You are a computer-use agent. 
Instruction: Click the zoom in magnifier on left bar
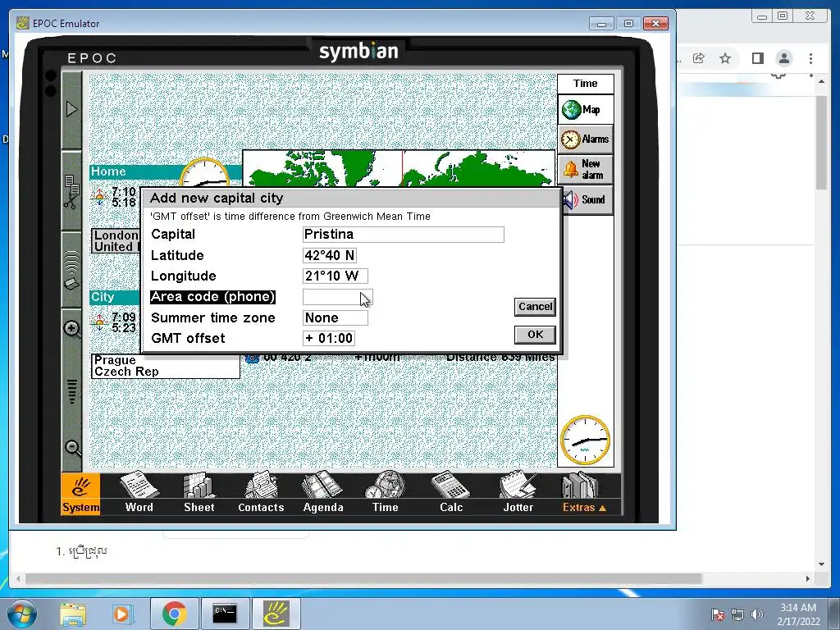pyautogui.click(x=72, y=329)
